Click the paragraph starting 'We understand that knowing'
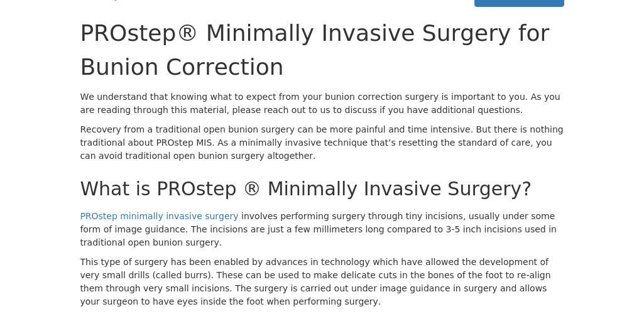Image resolution: width=644 pixels, height=314 pixels. (320, 104)
